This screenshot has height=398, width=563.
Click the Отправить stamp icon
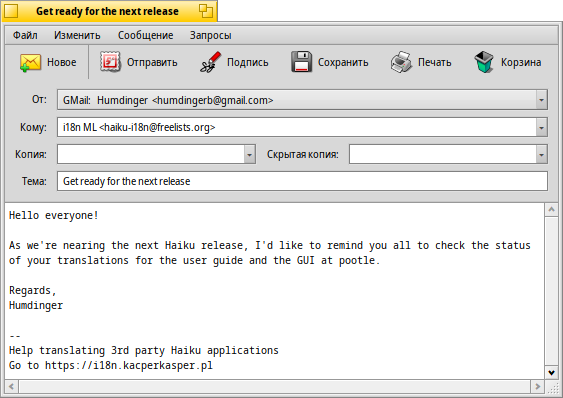click(110, 62)
